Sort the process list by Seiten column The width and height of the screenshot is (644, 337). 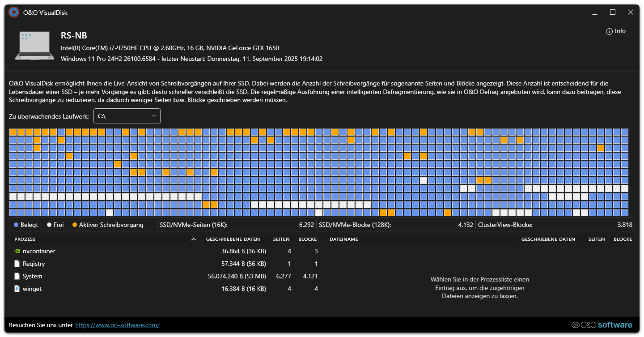click(281, 239)
